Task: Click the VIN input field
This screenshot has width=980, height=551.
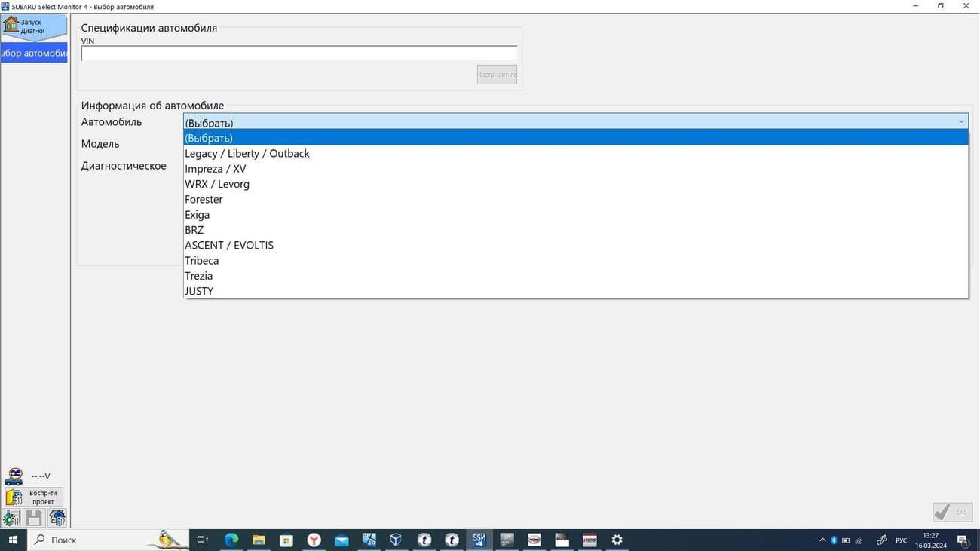Action: pyautogui.click(x=299, y=54)
